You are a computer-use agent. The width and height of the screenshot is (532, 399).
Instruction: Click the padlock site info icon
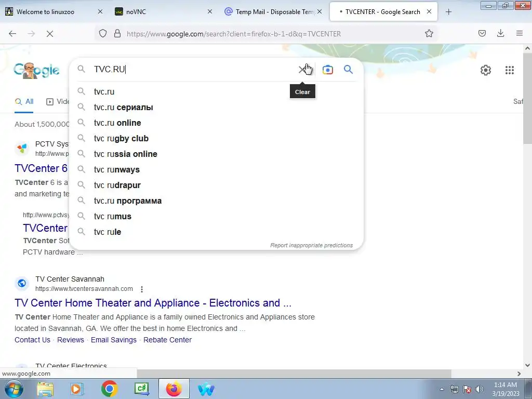(117, 33)
